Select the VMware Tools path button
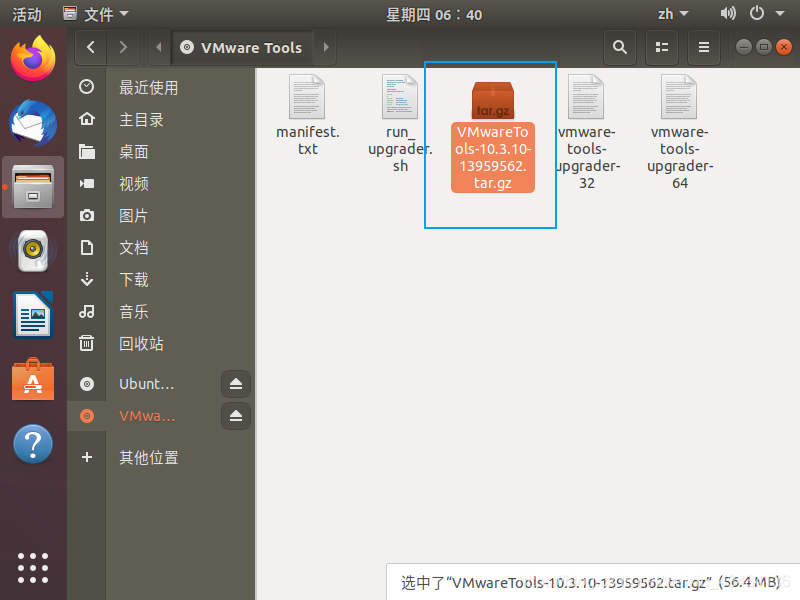Image resolution: width=800 pixels, height=600 pixels. 242,47
